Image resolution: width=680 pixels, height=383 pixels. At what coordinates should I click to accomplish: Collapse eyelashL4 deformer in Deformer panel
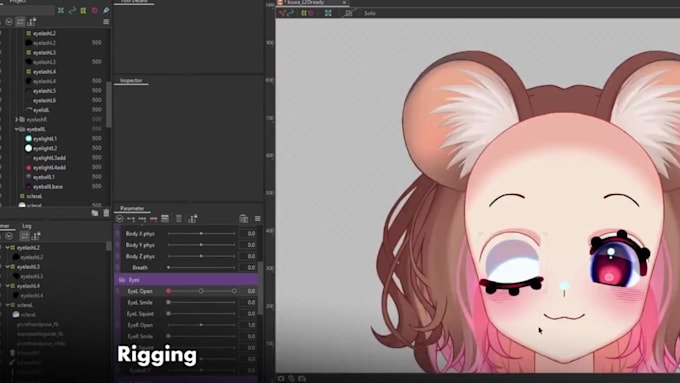(7, 286)
